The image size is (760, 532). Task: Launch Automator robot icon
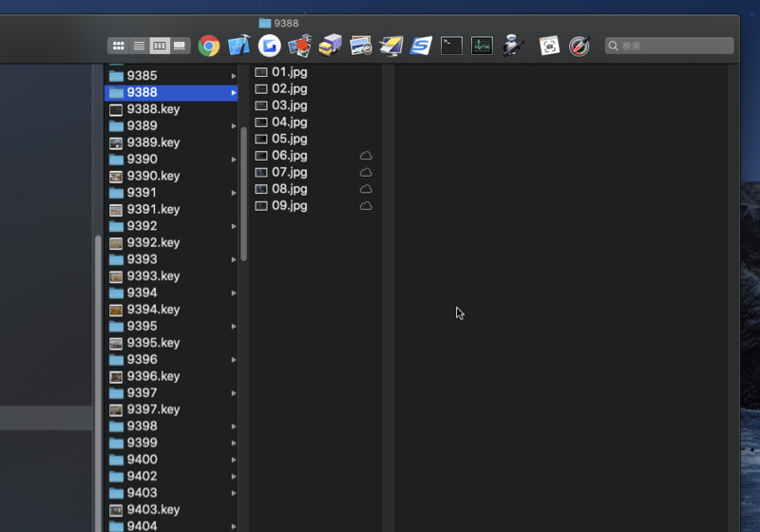click(x=512, y=46)
